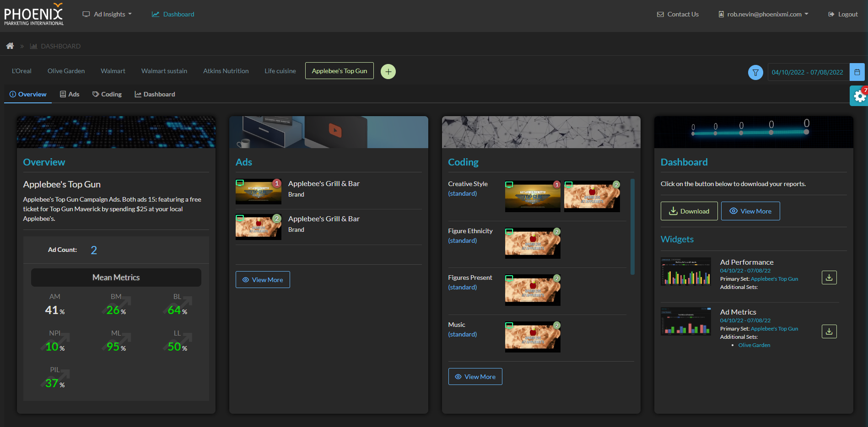Click the Figures Present (standard) label
Viewport: 868px width, 427px height.
coord(470,282)
